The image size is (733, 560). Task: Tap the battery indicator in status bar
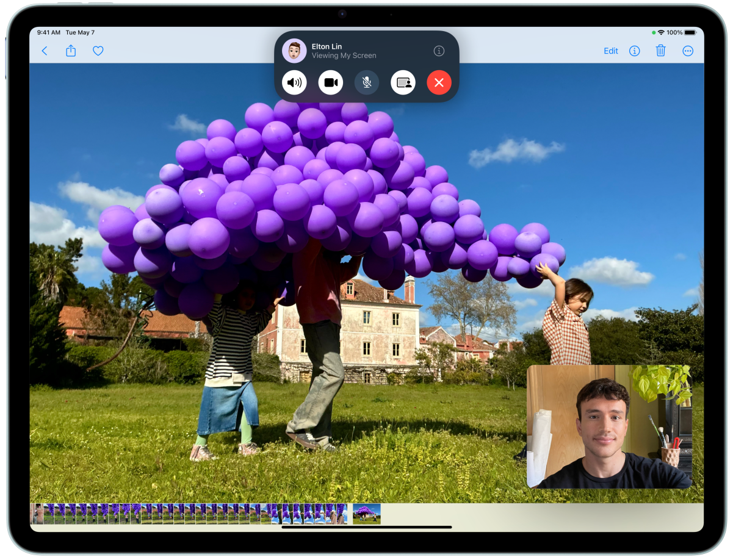[690, 32]
